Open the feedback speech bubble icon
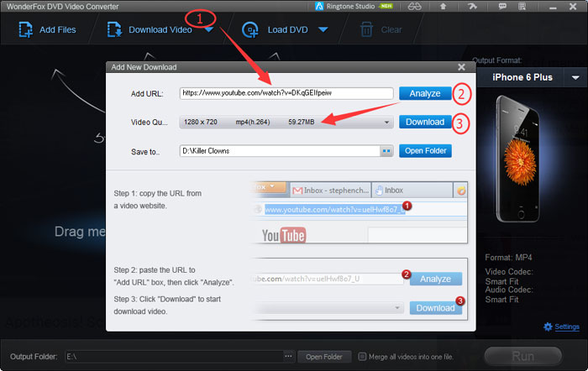This screenshot has height=371, width=588. coord(502,7)
